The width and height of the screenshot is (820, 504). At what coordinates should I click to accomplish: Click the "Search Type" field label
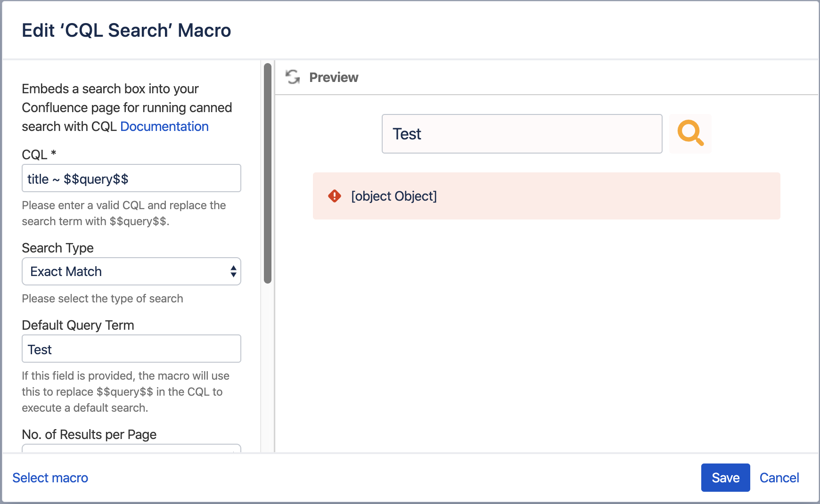tap(57, 248)
